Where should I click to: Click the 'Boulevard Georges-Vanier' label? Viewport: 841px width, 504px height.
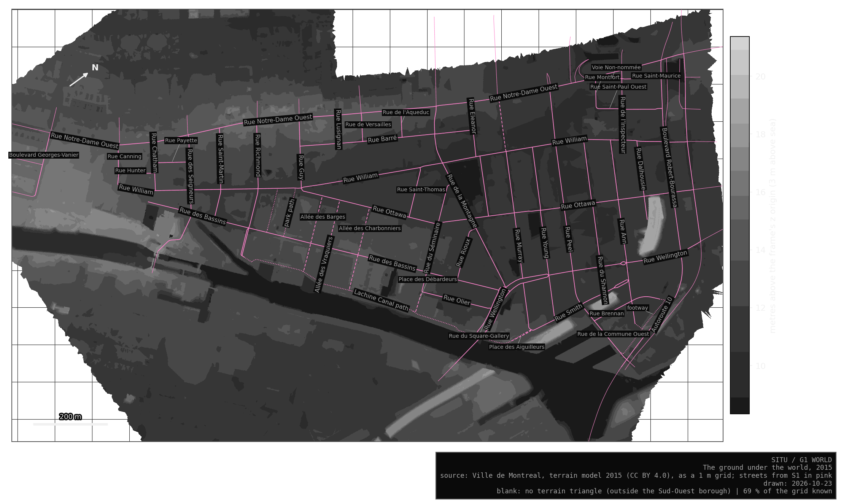pos(44,155)
